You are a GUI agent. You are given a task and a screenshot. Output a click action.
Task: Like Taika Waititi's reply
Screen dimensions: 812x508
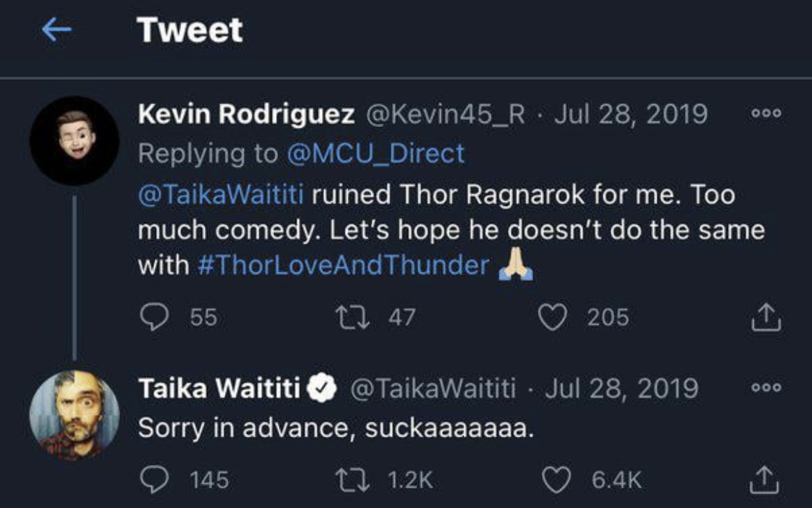[x=555, y=480]
